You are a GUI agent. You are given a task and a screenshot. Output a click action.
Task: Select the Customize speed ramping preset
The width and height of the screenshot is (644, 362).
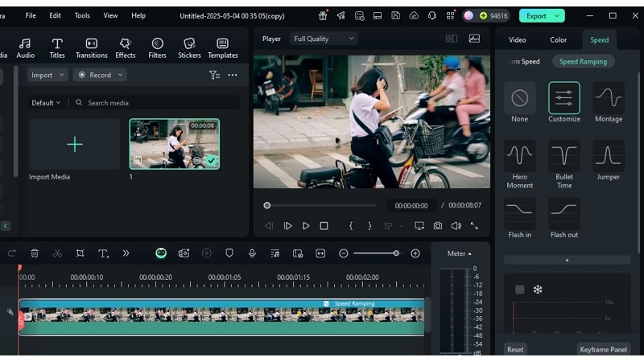click(x=563, y=98)
